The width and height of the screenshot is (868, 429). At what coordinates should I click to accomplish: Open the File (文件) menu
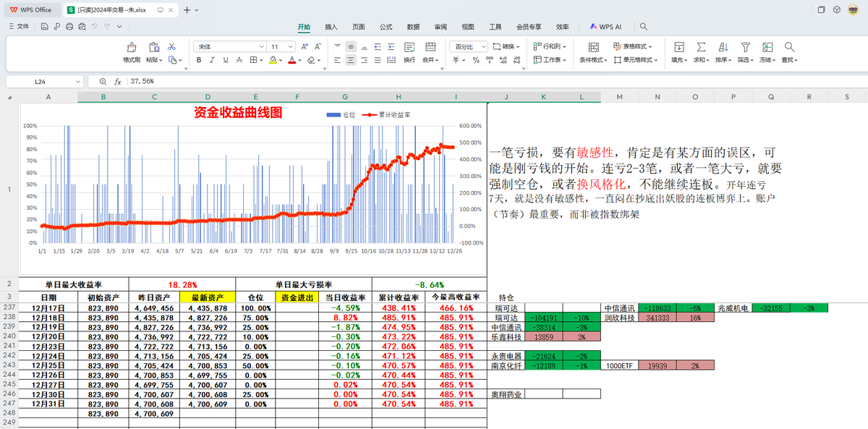point(19,26)
